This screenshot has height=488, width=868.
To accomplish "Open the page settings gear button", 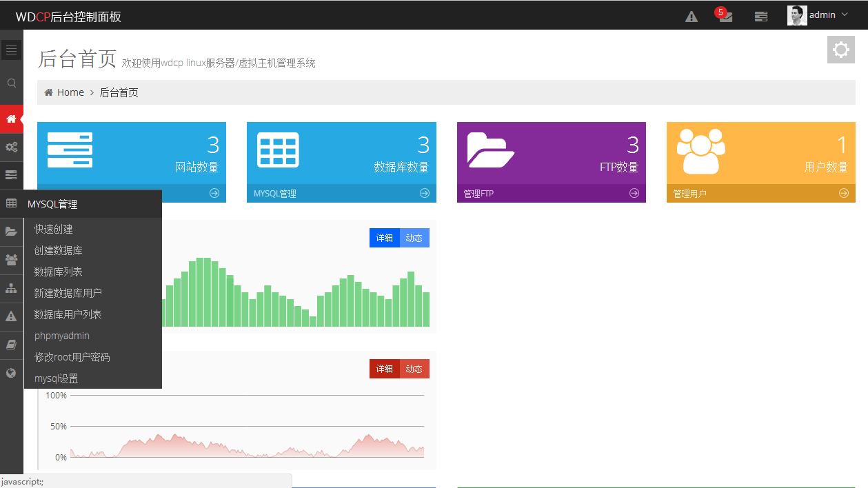I will click(x=841, y=50).
